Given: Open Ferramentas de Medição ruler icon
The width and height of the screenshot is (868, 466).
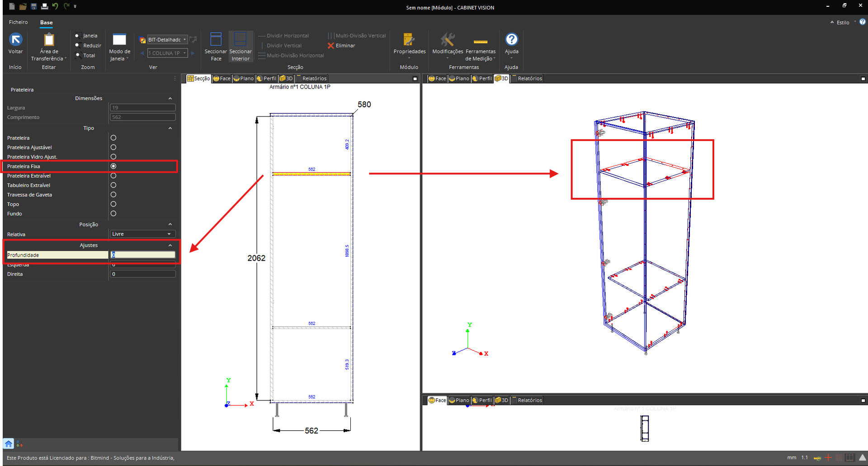Looking at the screenshot, I should point(480,42).
